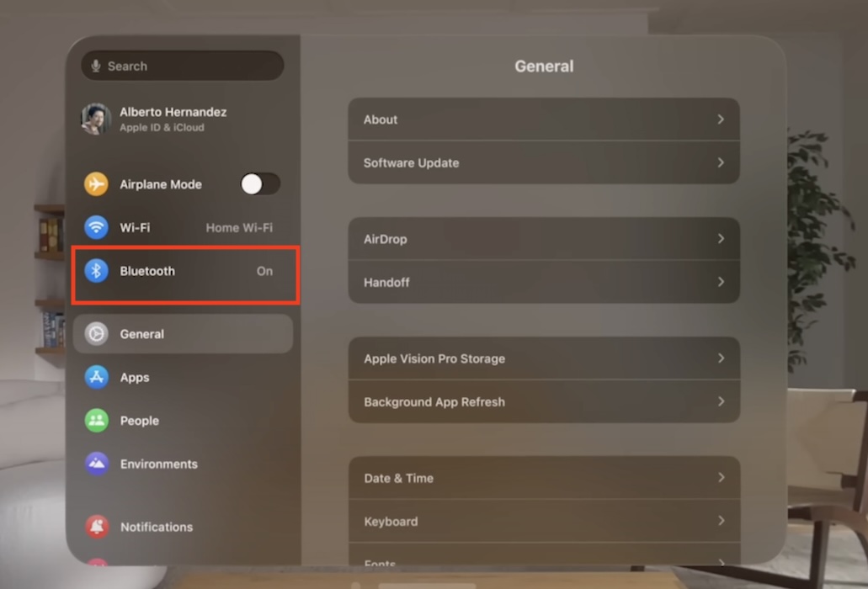Viewport: 868px width, 589px height.
Task: Toggle the Airplane Mode switch
Action: [260, 184]
